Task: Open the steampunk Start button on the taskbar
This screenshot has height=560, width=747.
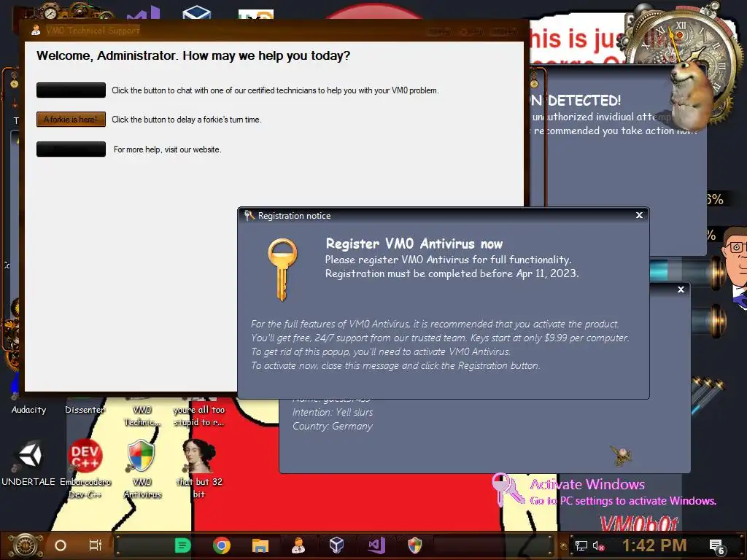Action: click(26, 545)
